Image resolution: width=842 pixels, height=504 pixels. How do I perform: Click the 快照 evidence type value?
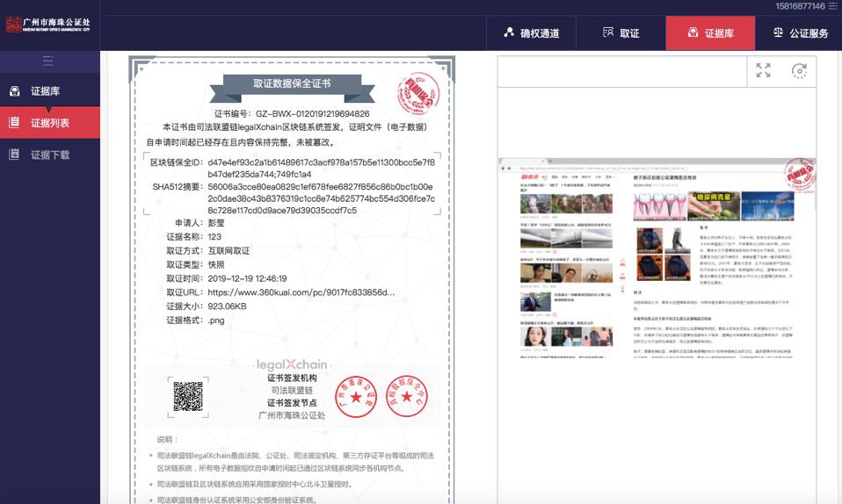coord(216,264)
